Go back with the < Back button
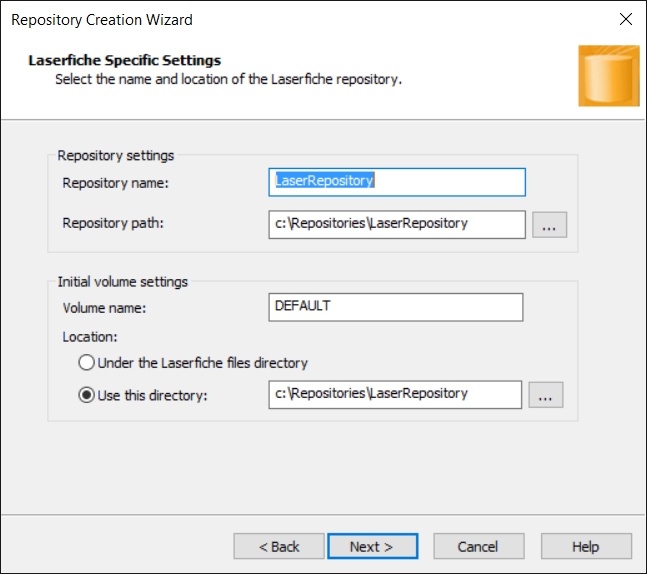Viewport: 647px width, 574px height. tap(279, 546)
